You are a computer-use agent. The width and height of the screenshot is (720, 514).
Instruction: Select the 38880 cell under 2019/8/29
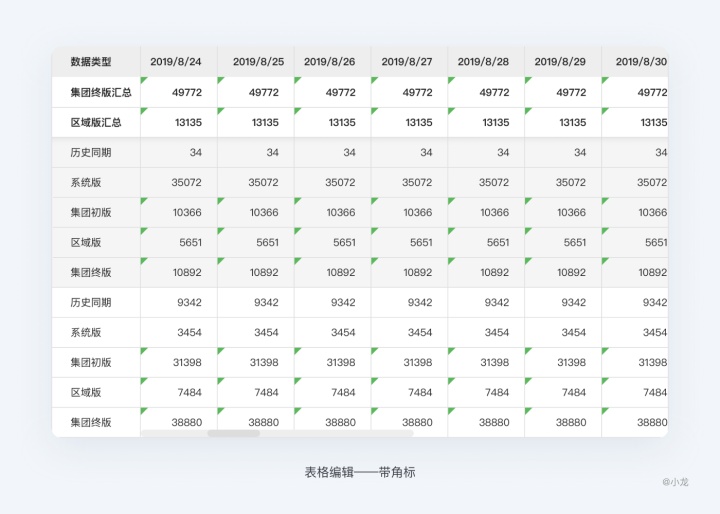tap(563, 422)
